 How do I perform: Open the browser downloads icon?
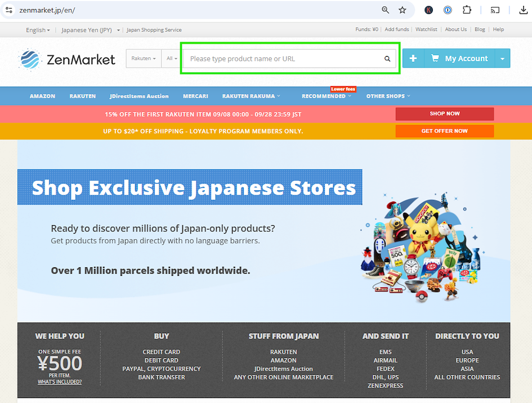(523, 10)
